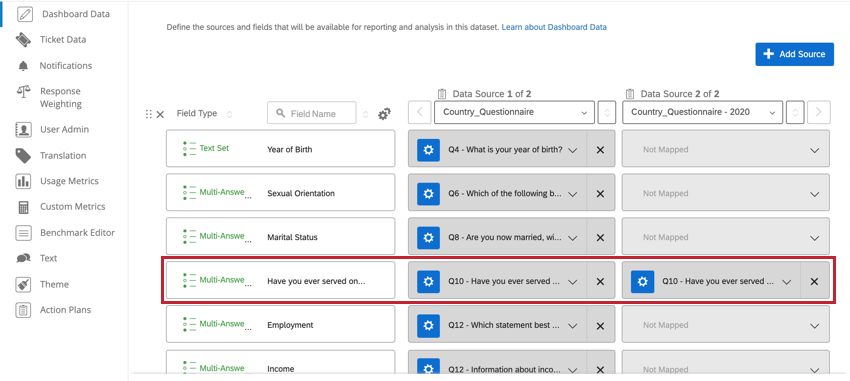850x381 pixels.
Task: Click the Translation tag icon
Action: [x=23, y=156]
